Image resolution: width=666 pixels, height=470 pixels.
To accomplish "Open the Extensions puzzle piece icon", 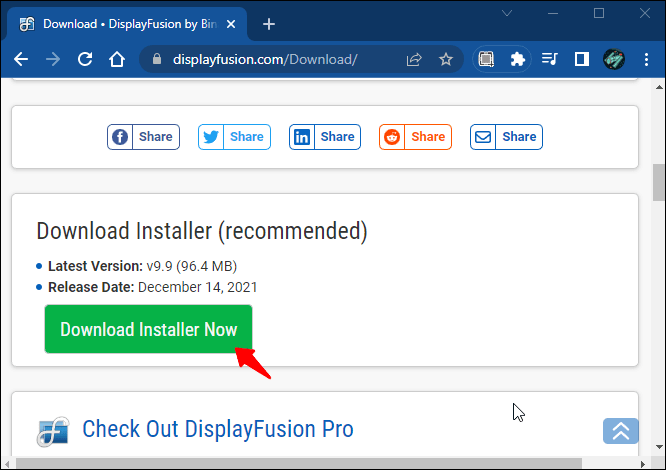I will pyautogui.click(x=517, y=59).
